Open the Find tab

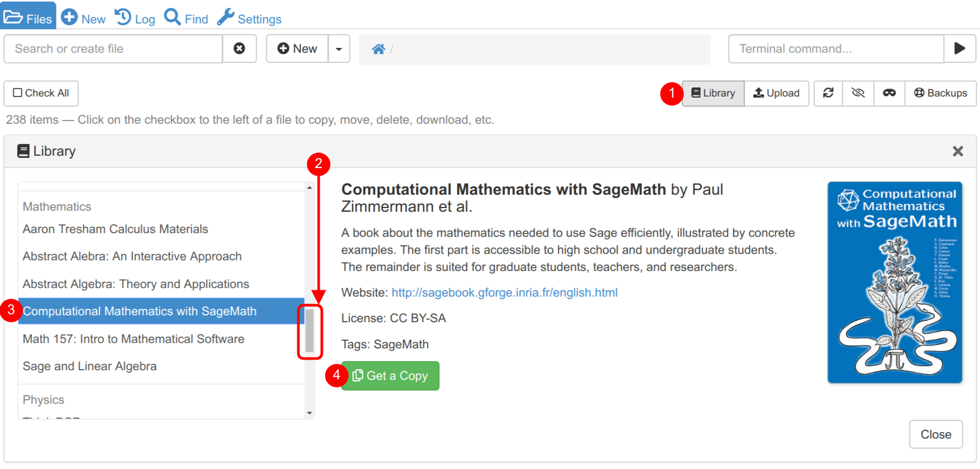[186, 18]
